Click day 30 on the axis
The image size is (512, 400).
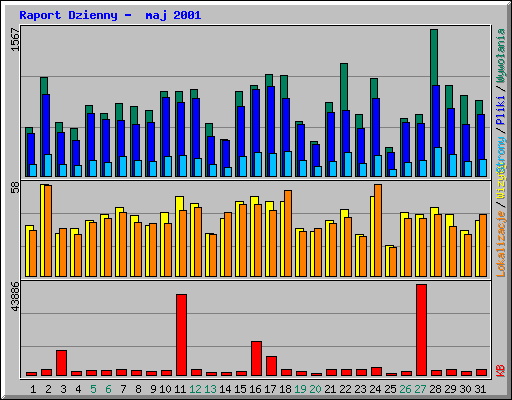point(465,389)
